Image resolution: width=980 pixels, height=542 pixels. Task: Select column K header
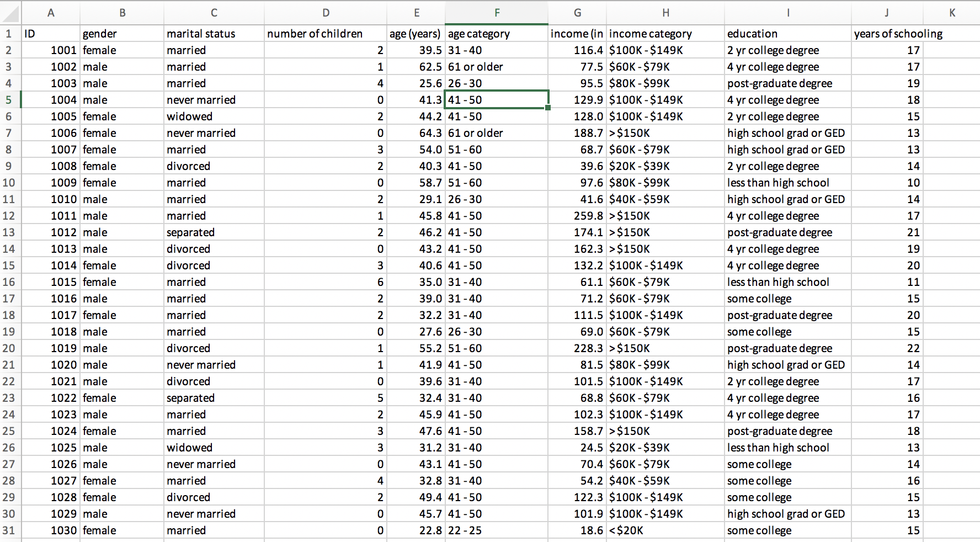click(951, 13)
